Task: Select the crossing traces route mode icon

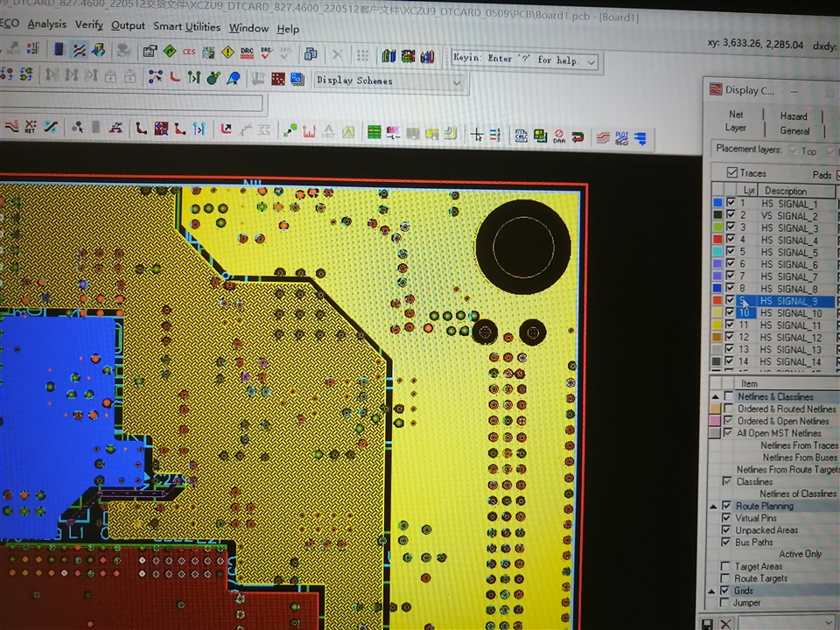Action: tap(80, 51)
